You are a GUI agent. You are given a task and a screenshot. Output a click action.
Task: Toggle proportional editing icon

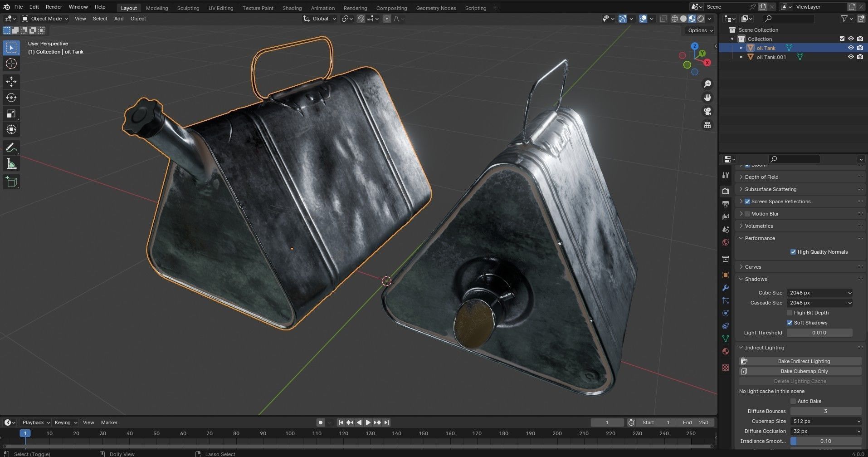click(387, 19)
